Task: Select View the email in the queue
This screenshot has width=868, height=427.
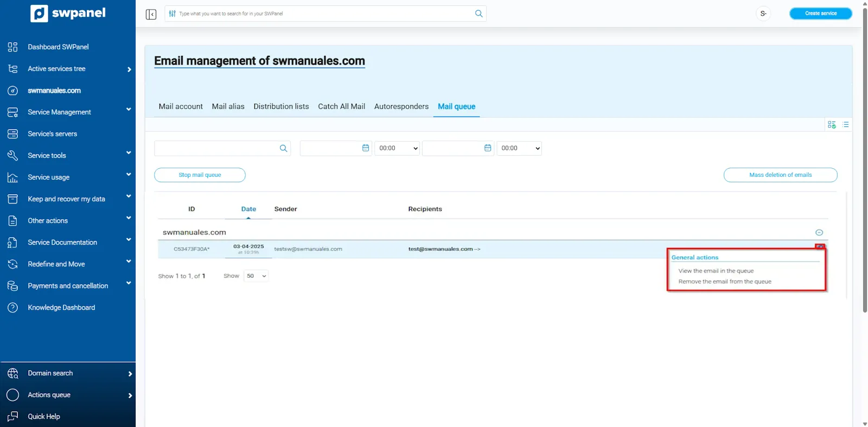Action: pyautogui.click(x=716, y=271)
